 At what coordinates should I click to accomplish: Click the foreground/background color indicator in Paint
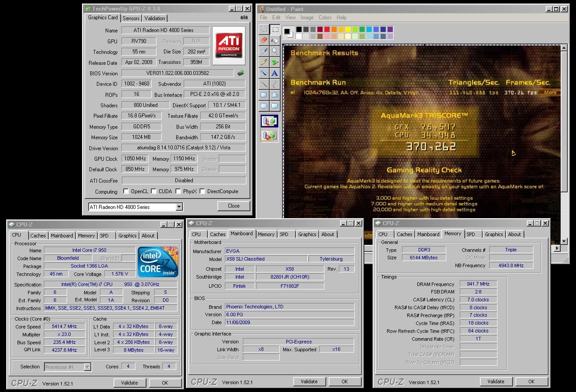point(288,32)
